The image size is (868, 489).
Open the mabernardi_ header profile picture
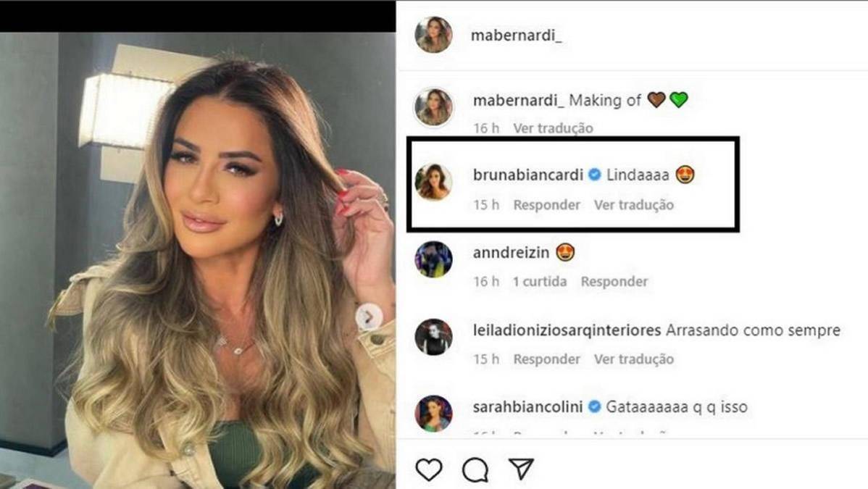pos(433,34)
